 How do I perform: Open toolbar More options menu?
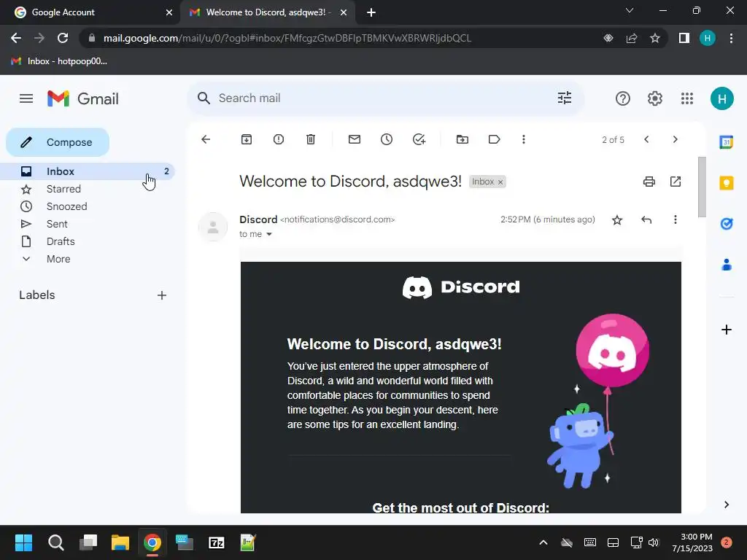pyautogui.click(x=524, y=139)
